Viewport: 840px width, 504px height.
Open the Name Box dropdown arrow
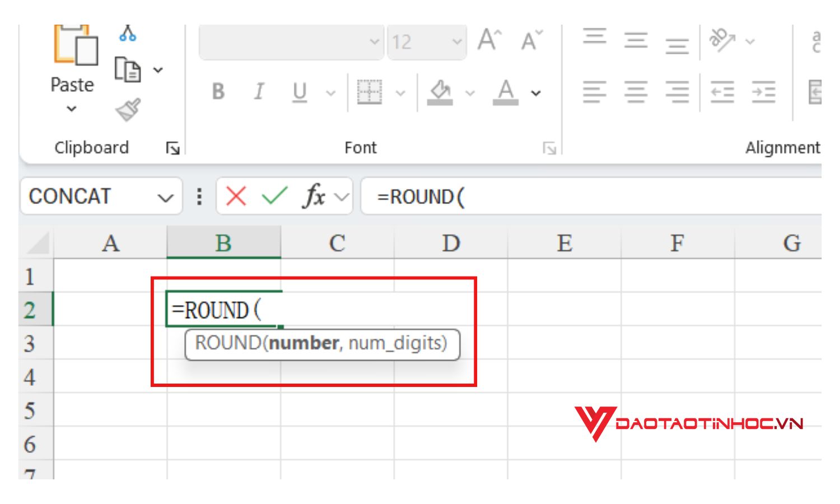click(165, 198)
